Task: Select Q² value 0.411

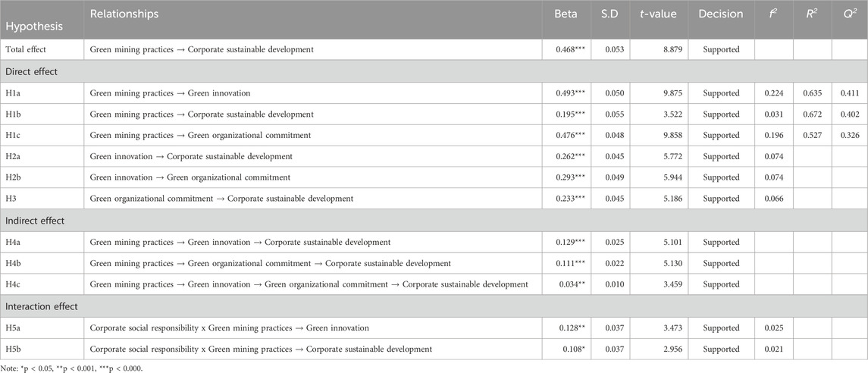Action: (851, 93)
